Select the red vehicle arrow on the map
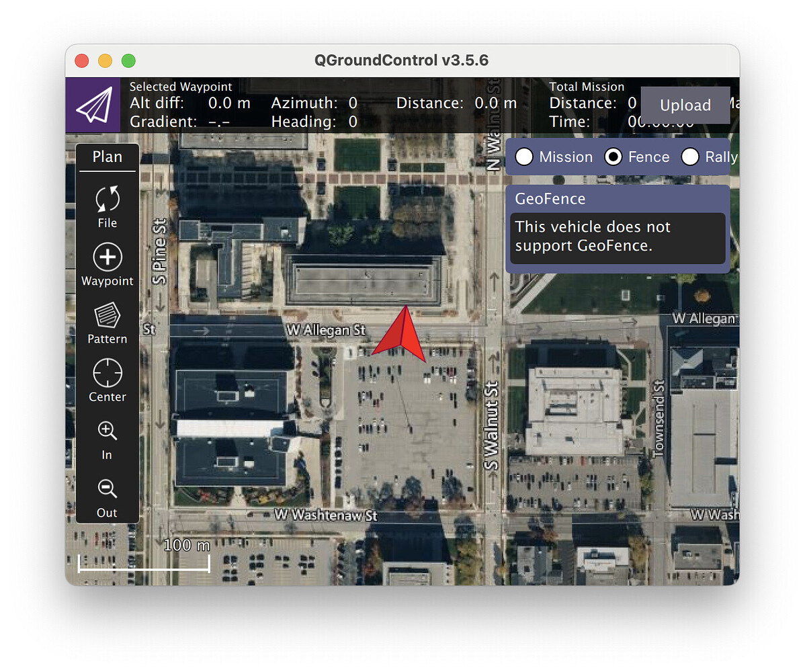The width and height of the screenshot is (805, 672). [x=401, y=334]
